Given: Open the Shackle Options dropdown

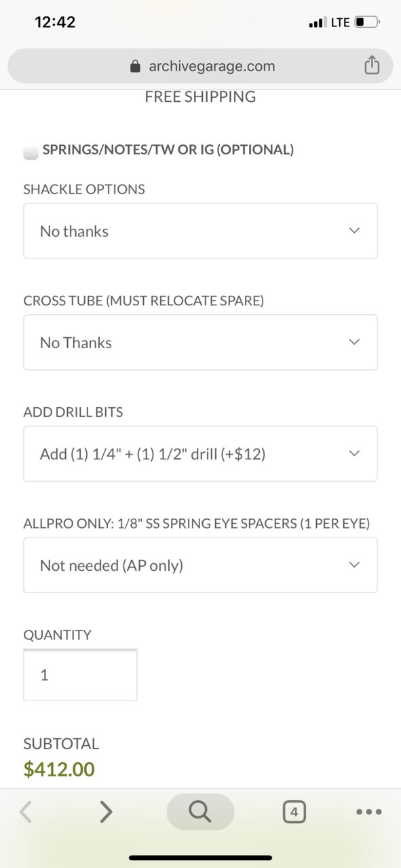Looking at the screenshot, I should (x=200, y=231).
